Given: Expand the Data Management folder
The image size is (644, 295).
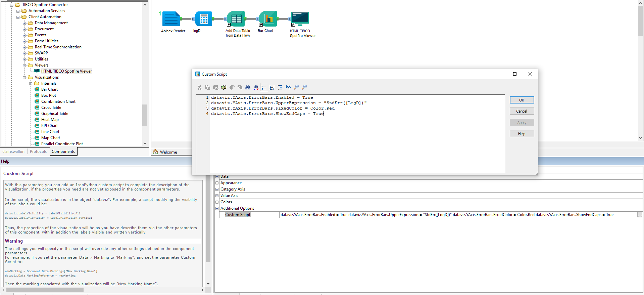Looking at the screenshot, I should pyautogui.click(x=24, y=23).
